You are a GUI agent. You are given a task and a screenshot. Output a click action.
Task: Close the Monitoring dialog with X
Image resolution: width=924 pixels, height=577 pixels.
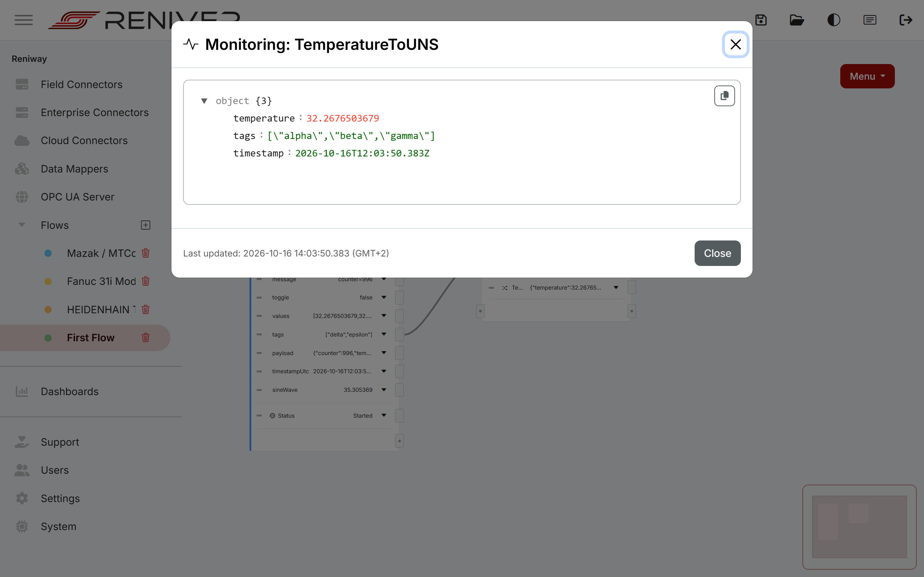click(x=735, y=44)
